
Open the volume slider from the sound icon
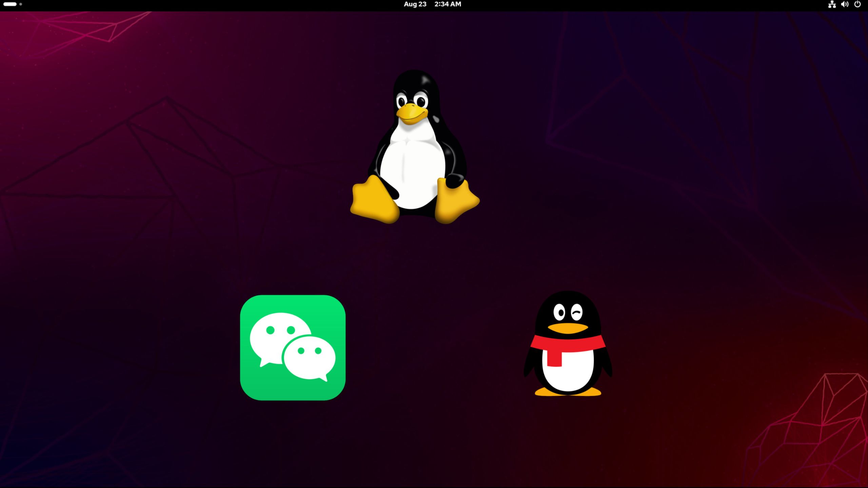(845, 4)
